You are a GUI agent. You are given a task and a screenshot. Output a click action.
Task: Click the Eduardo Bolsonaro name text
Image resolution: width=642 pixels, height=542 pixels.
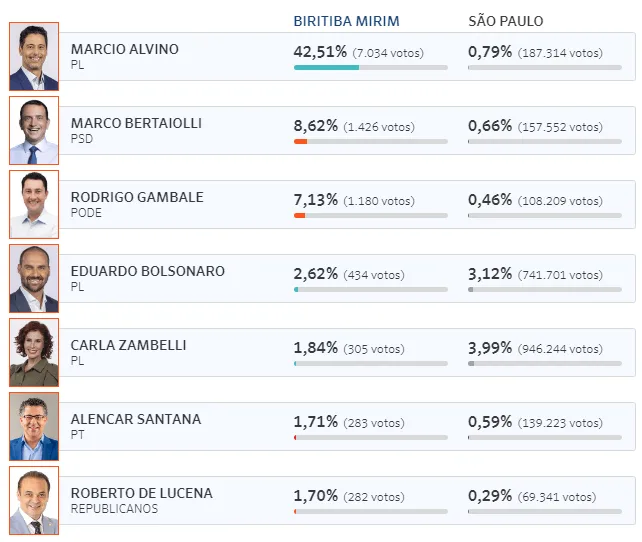click(x=148, y=271)
